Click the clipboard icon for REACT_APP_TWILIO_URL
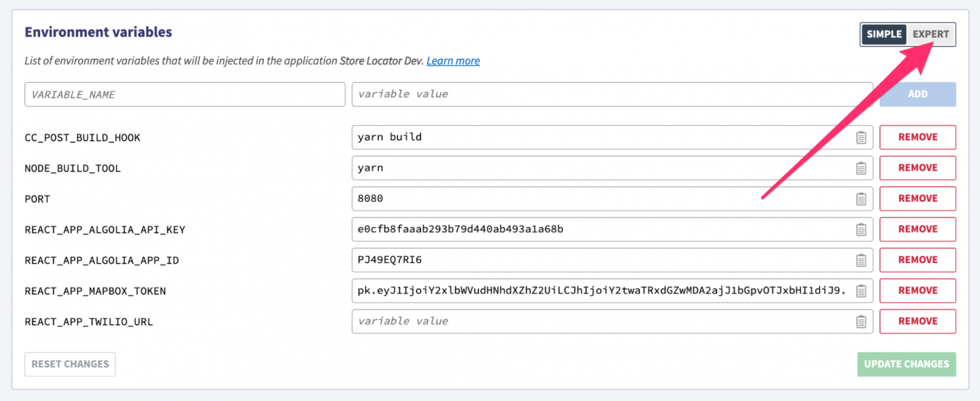This screenshot has height=401, width=980. pyautogui.click(x=861, y=321)
